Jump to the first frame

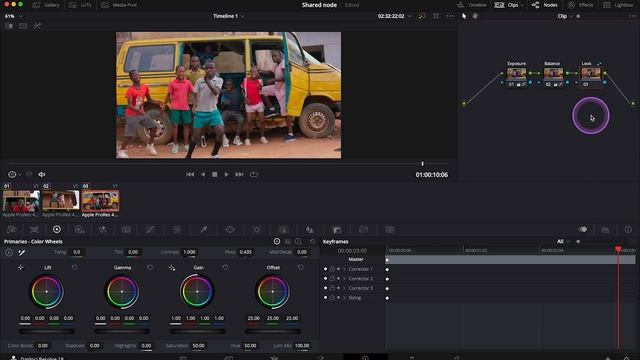click(190, 174)
